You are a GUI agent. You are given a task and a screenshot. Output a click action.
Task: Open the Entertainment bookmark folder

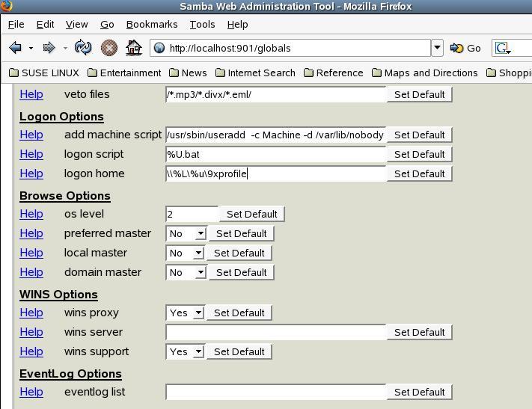[124, 73]
